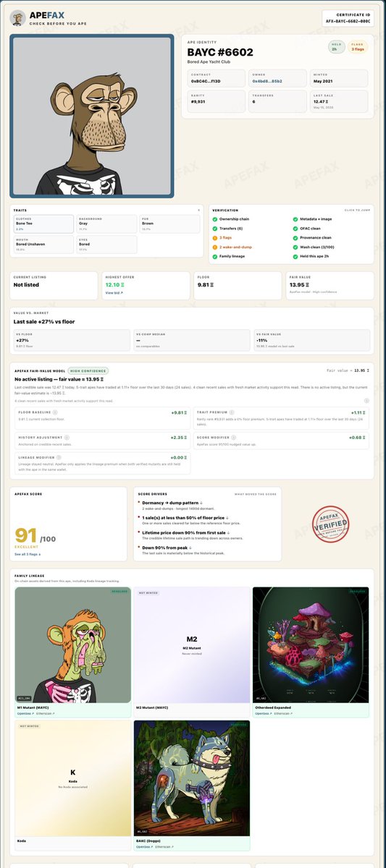Click the orange 3 flags warning icon
Viewport: 386px width, 868px height.
[214, 237]
